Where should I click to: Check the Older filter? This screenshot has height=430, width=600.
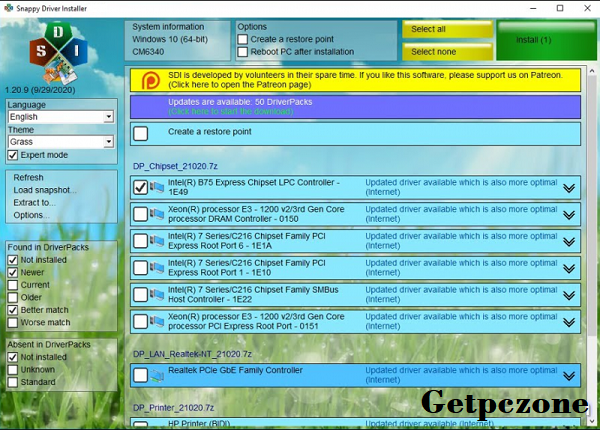pos(13,297)
